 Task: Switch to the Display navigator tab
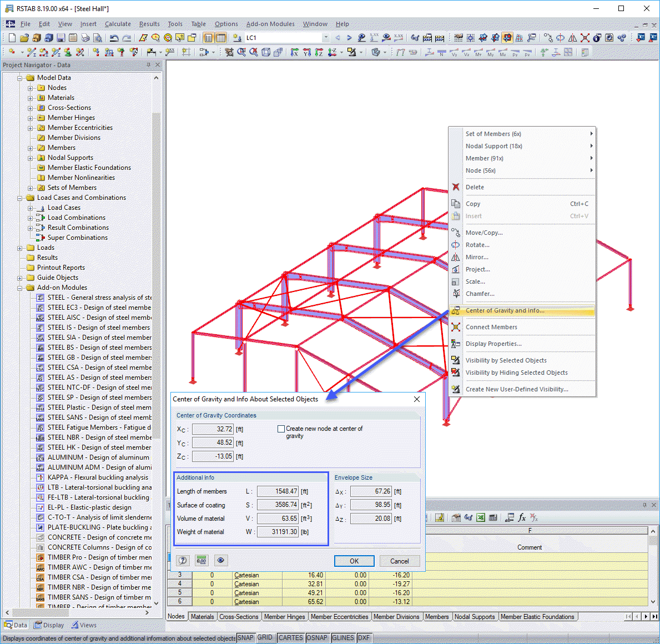[x=49, y=625]
